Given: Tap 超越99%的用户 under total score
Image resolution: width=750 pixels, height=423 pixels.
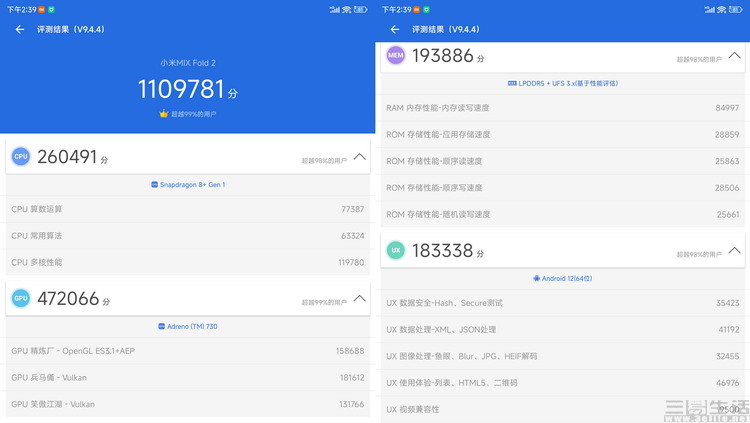Looking at the screenshot, I should 194,114.
